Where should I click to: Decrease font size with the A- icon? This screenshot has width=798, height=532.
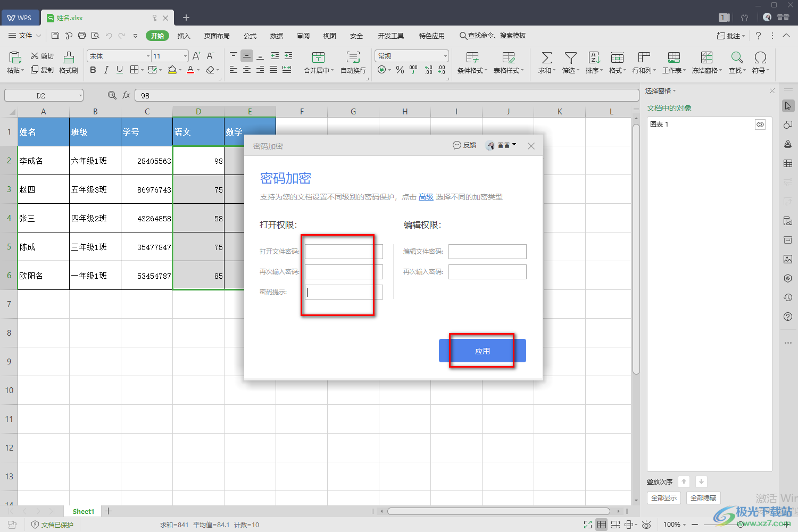click(210, 56)
